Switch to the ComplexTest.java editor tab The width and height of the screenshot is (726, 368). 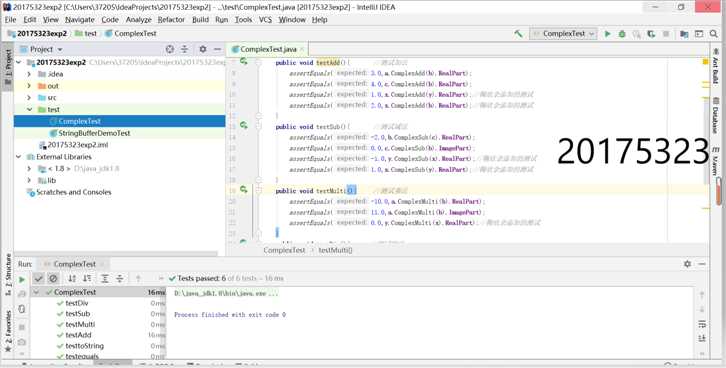tap(268, 49)
